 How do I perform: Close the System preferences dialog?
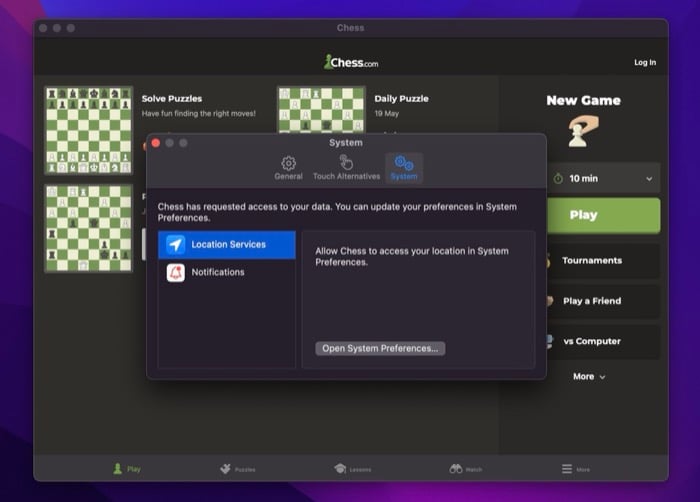pyautogui.click(x=156, y=143)
